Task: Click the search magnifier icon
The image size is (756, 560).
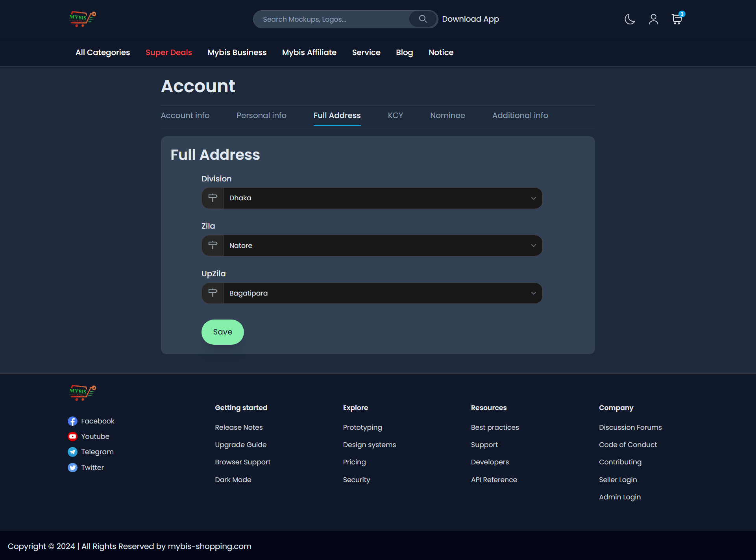Action: point(423,19)
